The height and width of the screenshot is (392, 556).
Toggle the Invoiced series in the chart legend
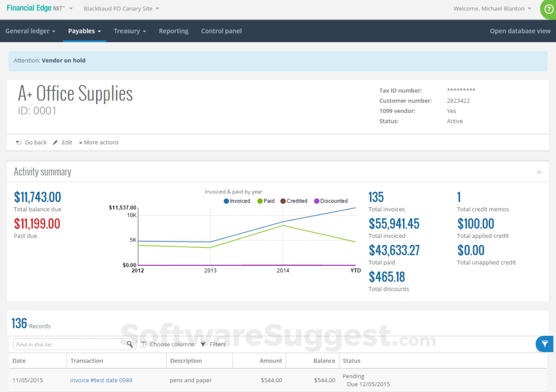click(x=238, y=201)
